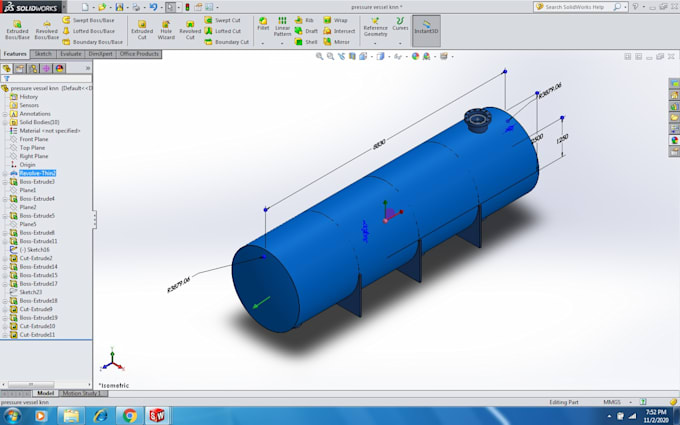Open the Linear Pattern dropdown arrow
The image size is (680, 425).
pos(282,43)
